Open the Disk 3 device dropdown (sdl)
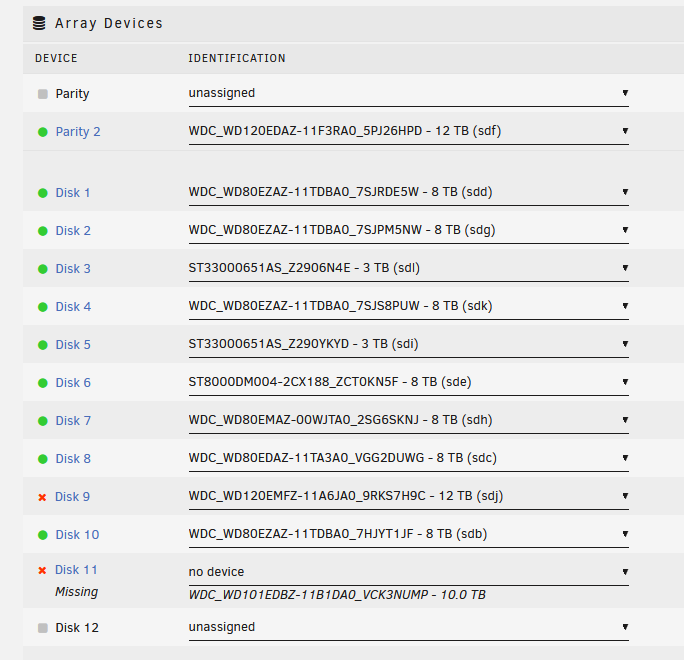 pos(408,268)
